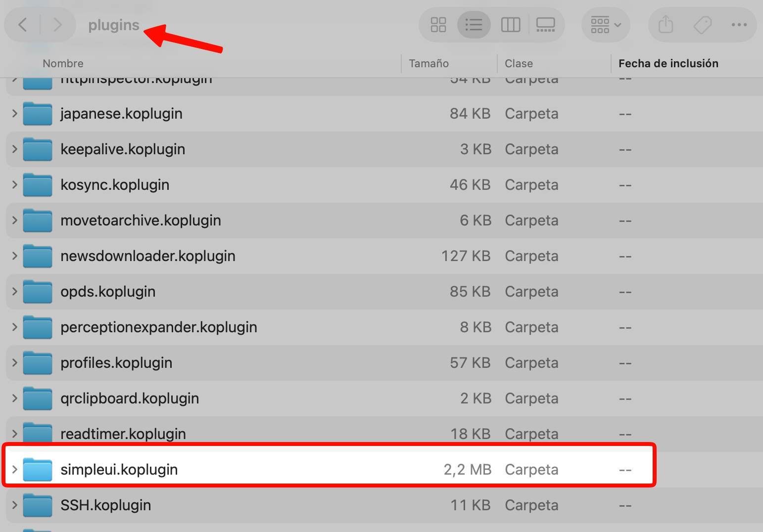The image size is (763, 532).
Task: Select the newsdownloader.koplugin folder icon
Action: pyautogui.click(x=38, y=256)
